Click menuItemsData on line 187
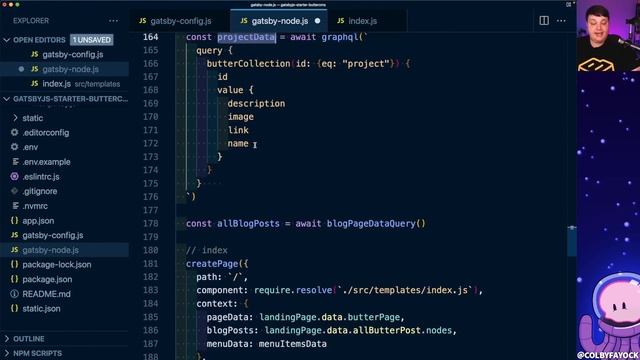This screenshot has width=640, height=360. pos(293,344)
